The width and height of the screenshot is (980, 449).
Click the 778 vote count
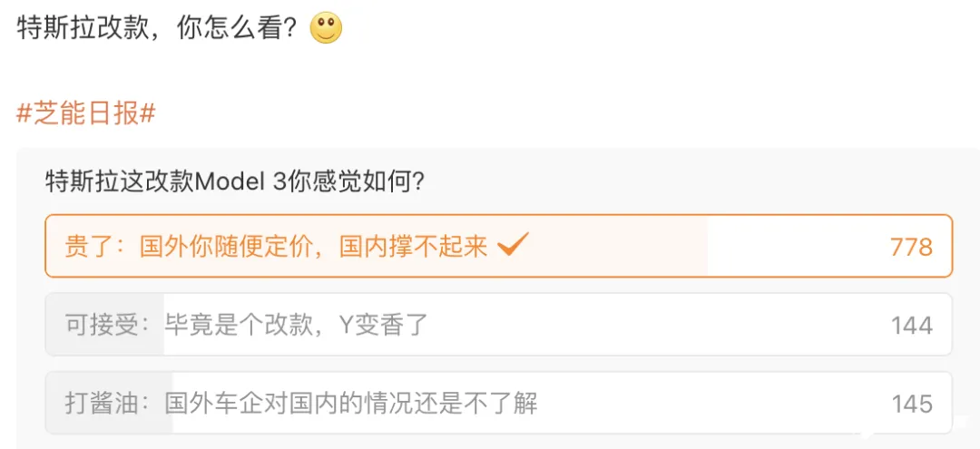(x=911, y=248)
